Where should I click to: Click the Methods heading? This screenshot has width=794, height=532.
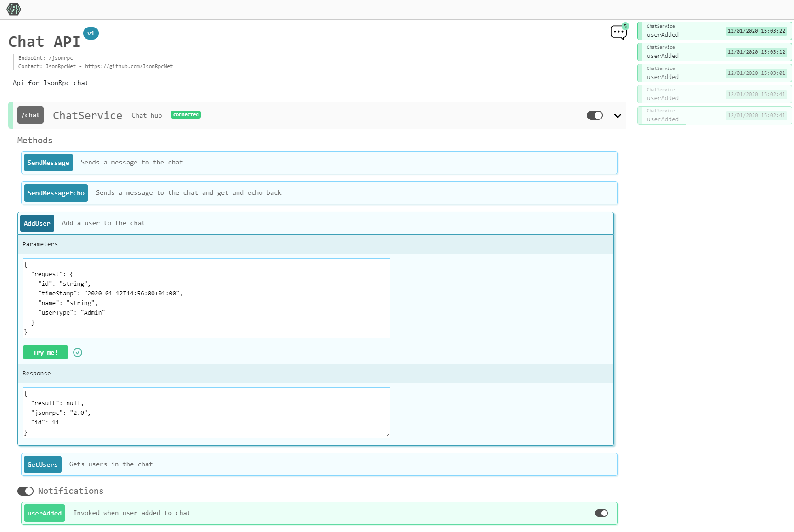35,141
